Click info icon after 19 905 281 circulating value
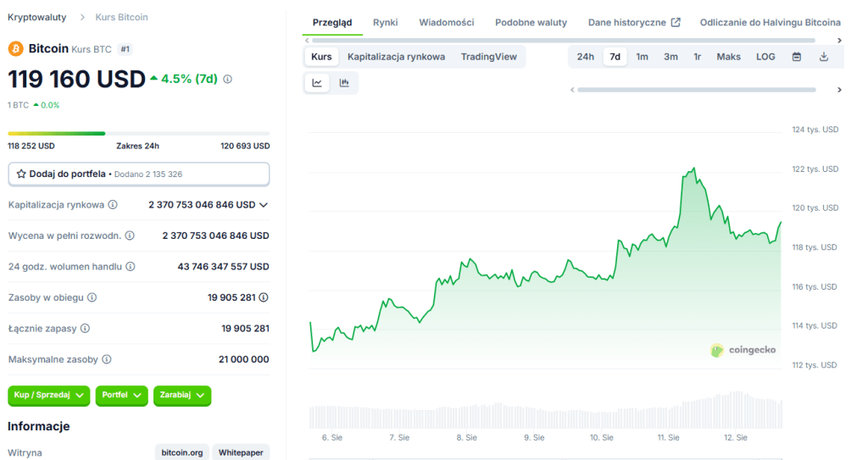This screenshot has height=460, width=868. pos(264,298)
